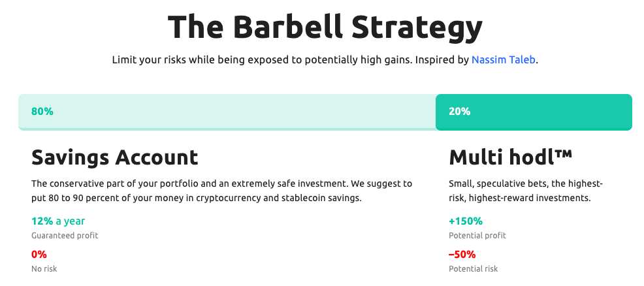The image size is (644, 286).
Task: Click the boundary between 80% and 20% segments
Action: click(x=436, y=112)
